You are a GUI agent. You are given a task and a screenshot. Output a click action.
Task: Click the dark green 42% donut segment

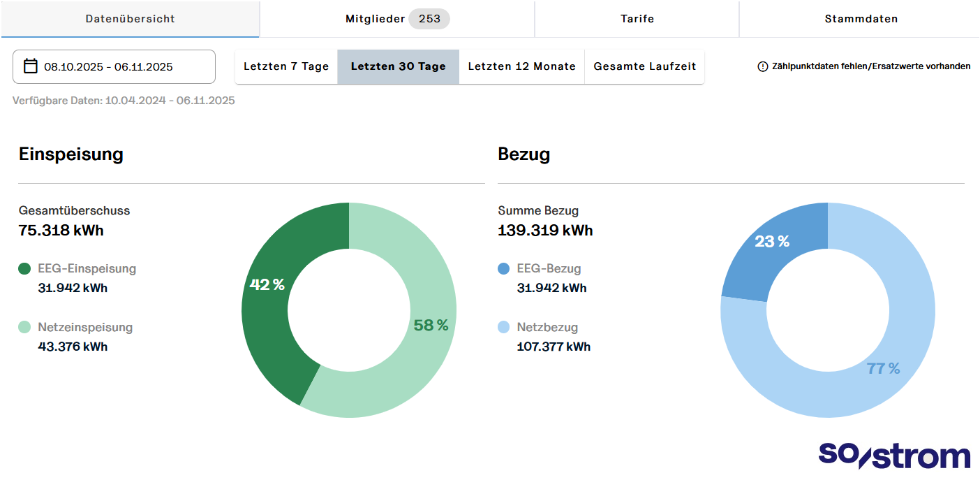pyautogui.click(x=269, y=285)
